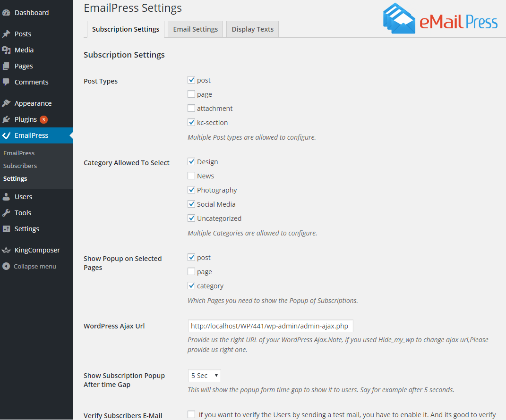Click the Posts pushpin icon
This screenshot has width=506, height=420.
coord(6,34)
